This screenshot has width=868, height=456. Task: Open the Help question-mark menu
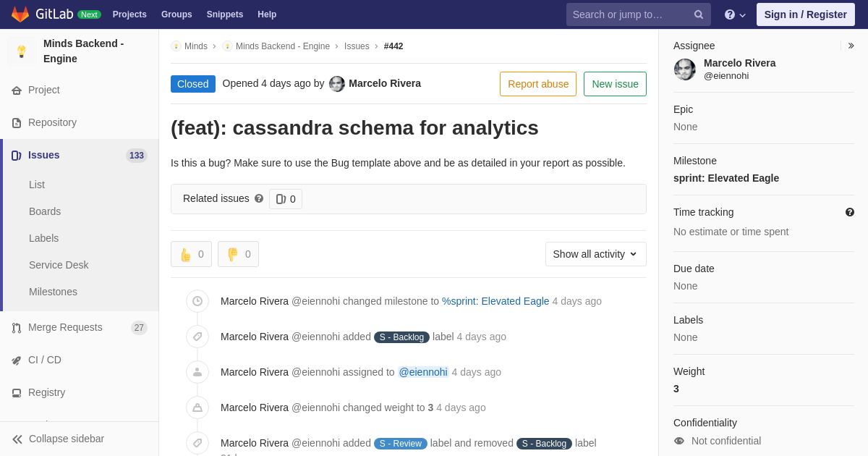pos(734,14)
